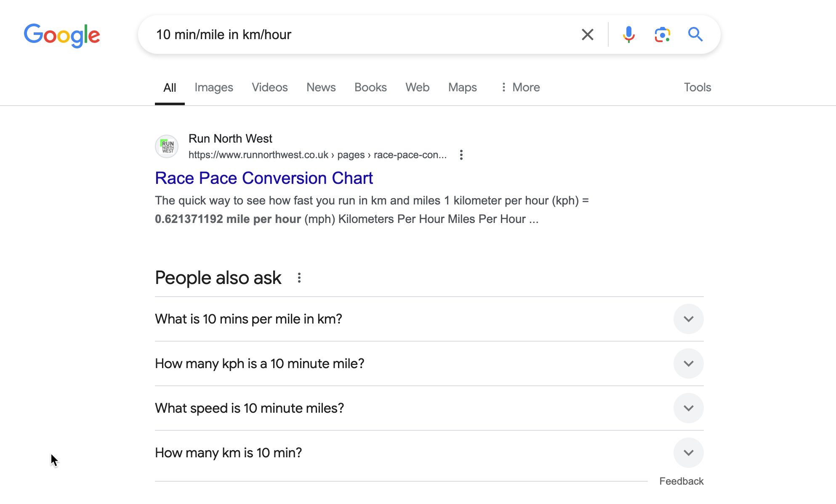The image size is (836, 504).
Task: Click Run North West site name
Action: (230, 138)
